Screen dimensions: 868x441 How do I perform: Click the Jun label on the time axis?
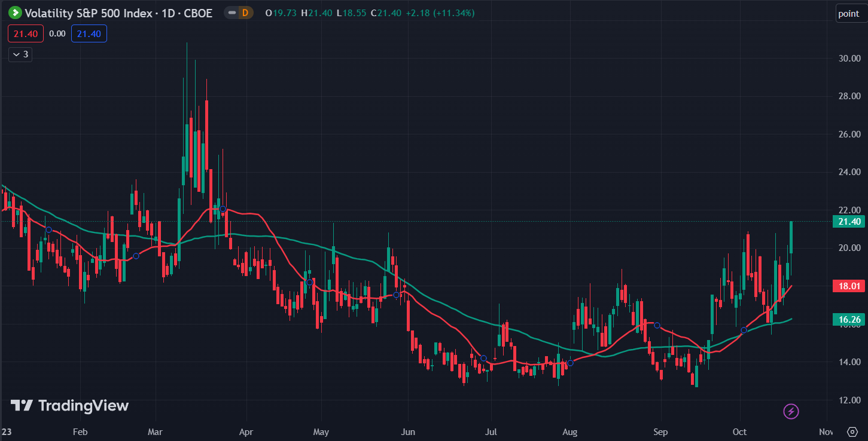point(408,431)
